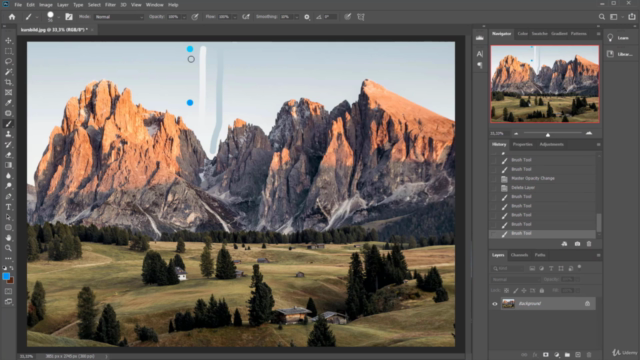Select the Rectangular Marquee tool
Image resolution: width=640 pixels, height=360 pixels.
8,51
